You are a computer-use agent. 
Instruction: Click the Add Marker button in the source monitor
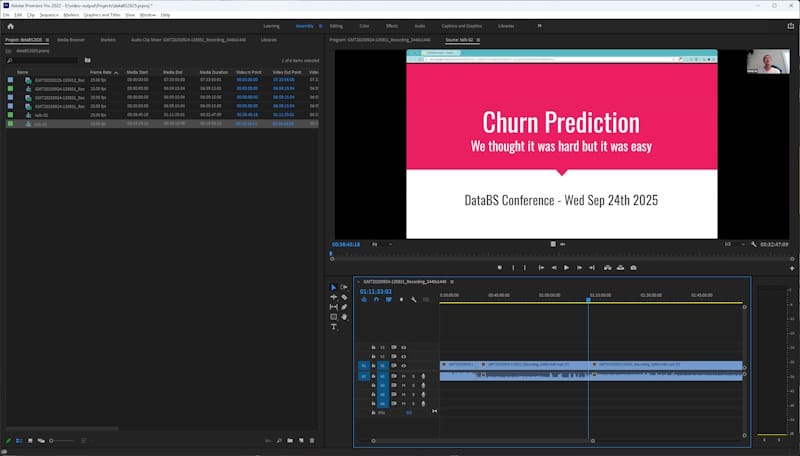coord(499,268)
